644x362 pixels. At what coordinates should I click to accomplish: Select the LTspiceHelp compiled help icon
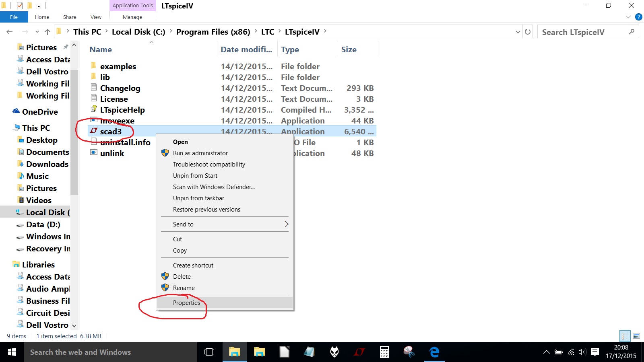(x=94, y=109)
